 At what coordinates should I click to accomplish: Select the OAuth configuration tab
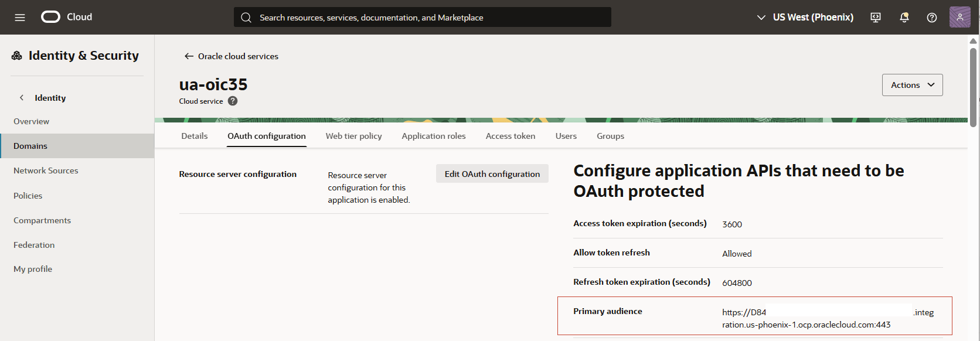click(x=267, y=136)
